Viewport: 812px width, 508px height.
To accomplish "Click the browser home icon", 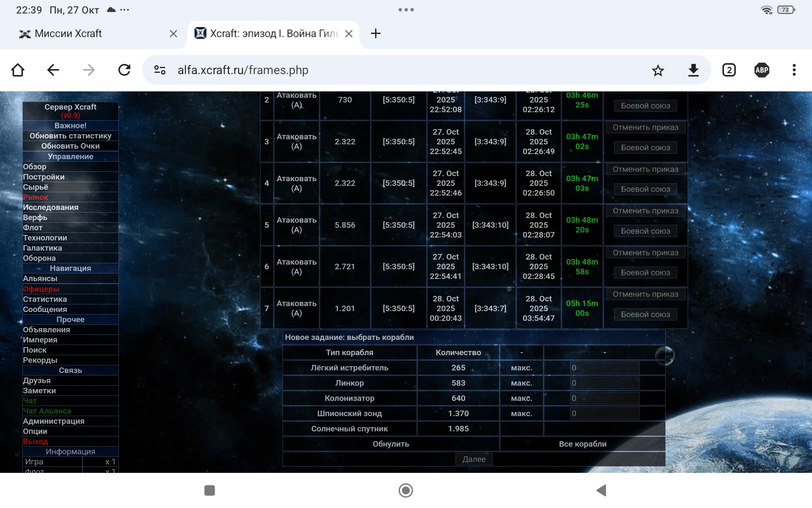I will point(18,70).
